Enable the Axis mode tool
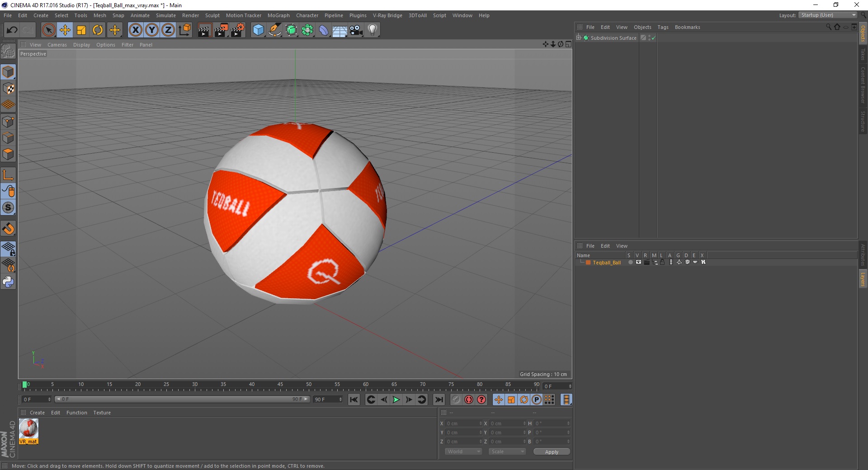This screenshot has width=868, height=470. point(8,175)
